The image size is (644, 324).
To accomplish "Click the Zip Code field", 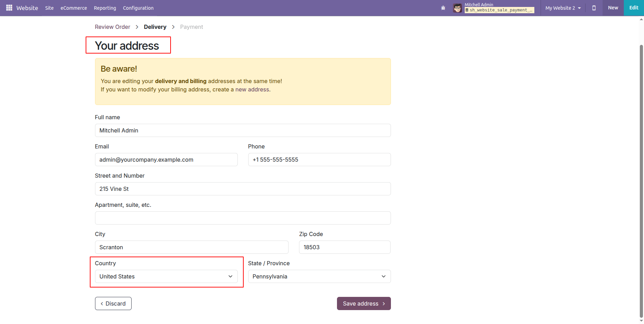I will [345, 247].
